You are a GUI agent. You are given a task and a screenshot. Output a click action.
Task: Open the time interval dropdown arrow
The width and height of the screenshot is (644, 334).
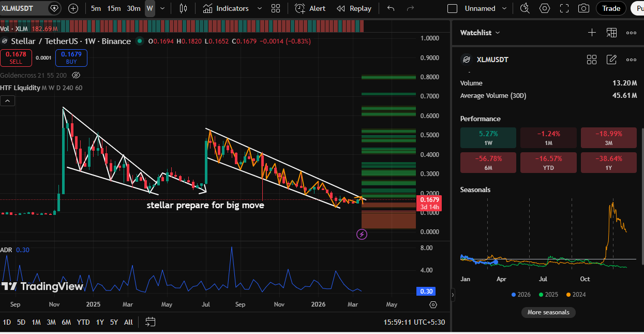pyautogui.click(x=163, y=8)
